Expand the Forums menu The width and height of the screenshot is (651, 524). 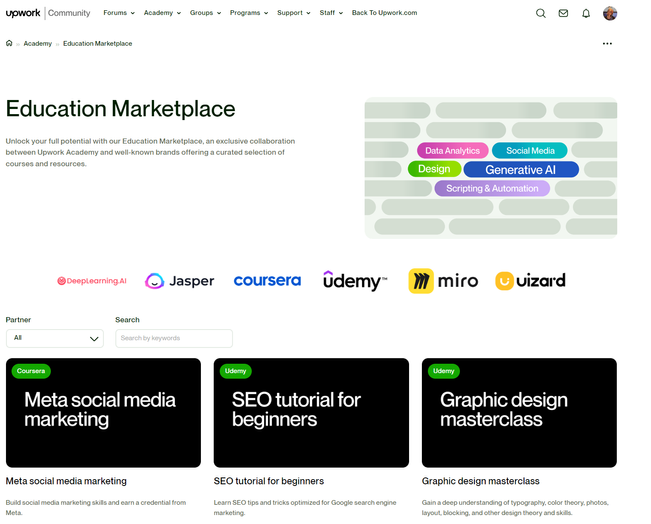click(x=119, y=13)
